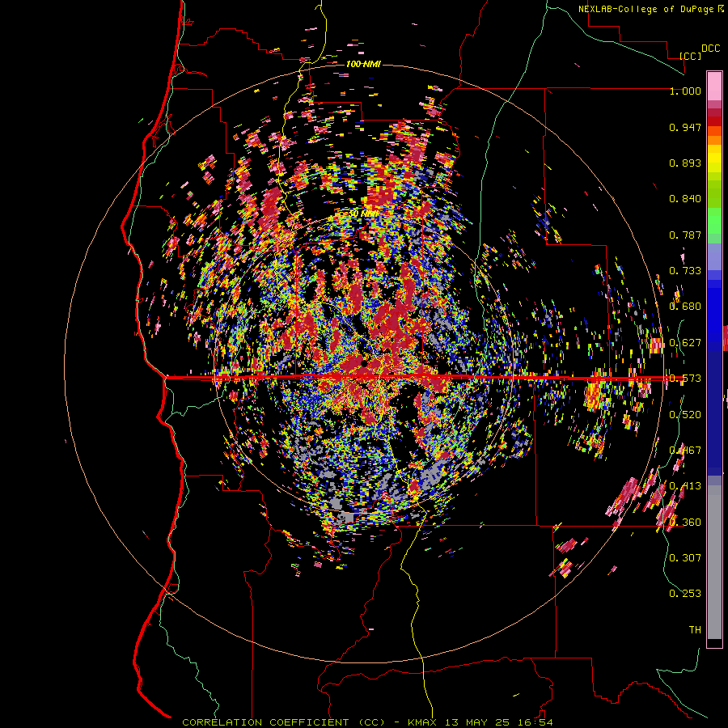Screen dimensions: 728x728
Task: Pick the 0.840 scale label
Action: pyautogui.click(x=685, y=199)
